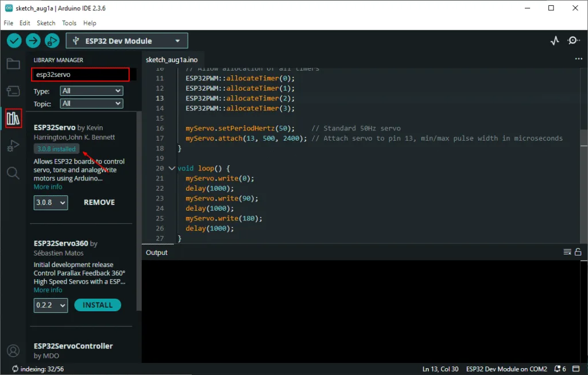The image size is (588, 375).
Task: Click INSTALL for the ESP32Servo360 library
Action: [x=98, y=306]
